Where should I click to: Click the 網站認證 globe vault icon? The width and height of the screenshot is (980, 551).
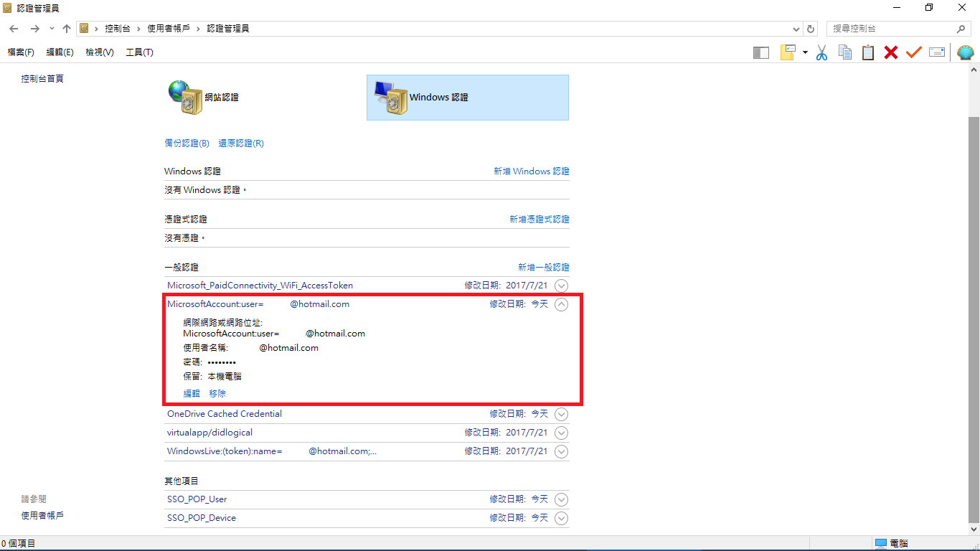(186, 97)
